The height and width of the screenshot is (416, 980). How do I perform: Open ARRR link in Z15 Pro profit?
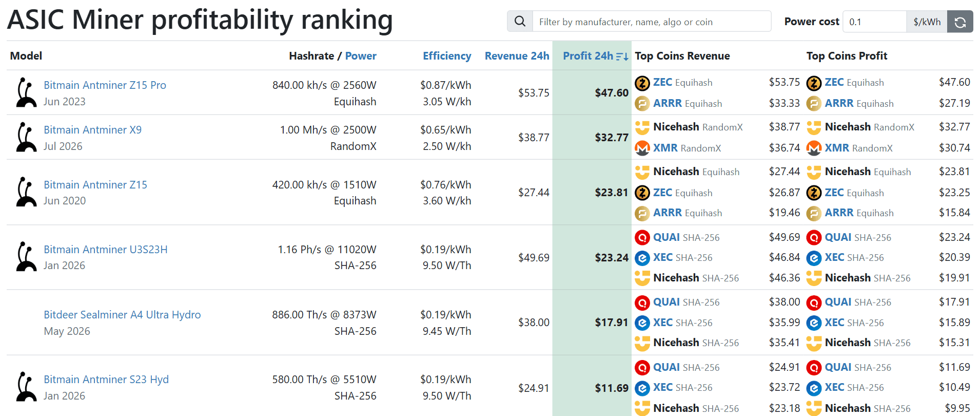tap(839, 103)
